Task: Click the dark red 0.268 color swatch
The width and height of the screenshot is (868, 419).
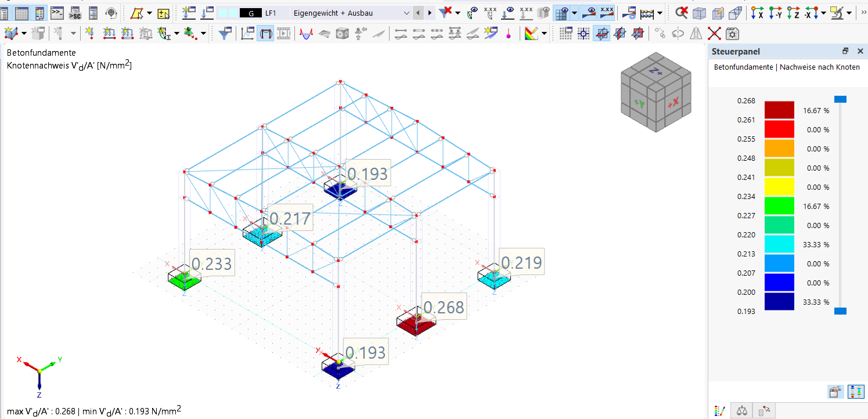Action: click(779, 110)
